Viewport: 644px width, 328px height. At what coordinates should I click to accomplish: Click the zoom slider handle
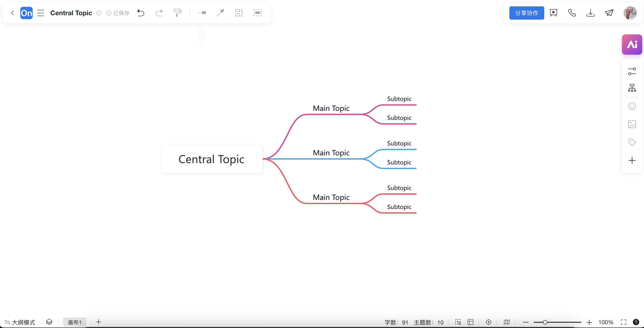tap(545, 322)
